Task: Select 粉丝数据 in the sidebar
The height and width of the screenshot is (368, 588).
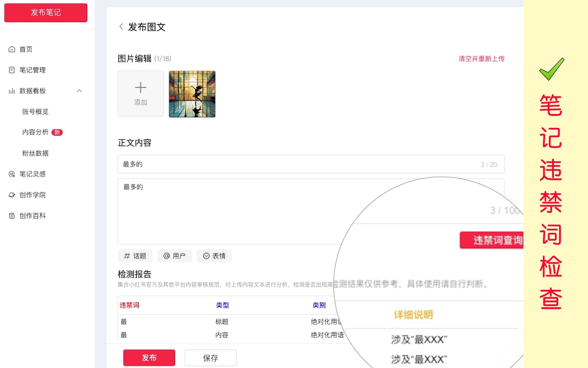Action: 36,153
